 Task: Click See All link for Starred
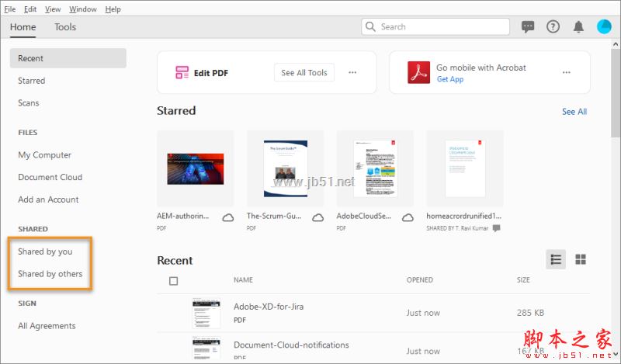574,112
